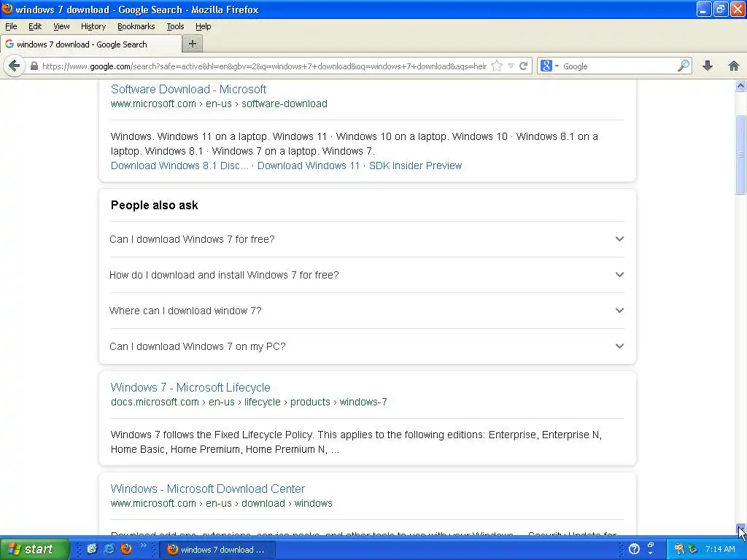
Task: Open Download Windows 8.1 Disc sublink
Action: tap(179, 166)
